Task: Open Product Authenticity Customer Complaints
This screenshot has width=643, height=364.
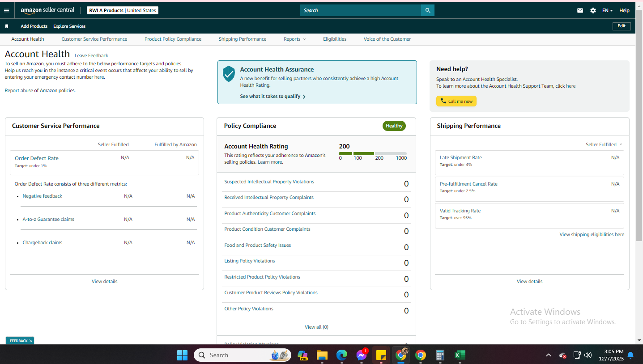Action: (x=270, y=213)
